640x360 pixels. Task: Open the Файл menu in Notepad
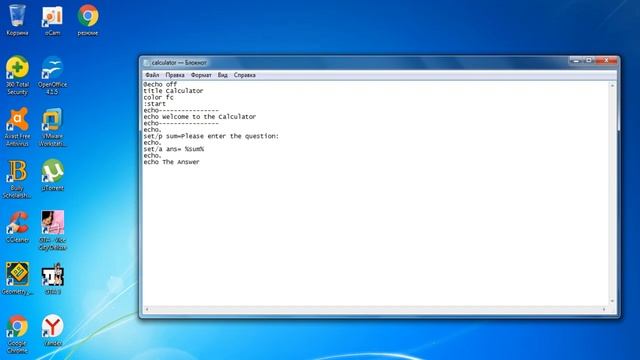tap(152, 75)
